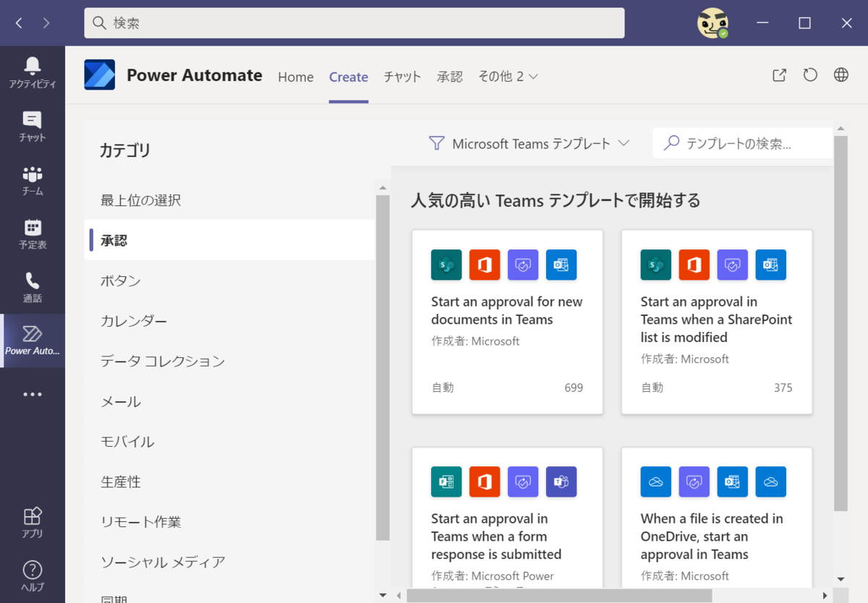Open in browser using the globe icon
868x603 pixels.
click(x=841, y=75)
